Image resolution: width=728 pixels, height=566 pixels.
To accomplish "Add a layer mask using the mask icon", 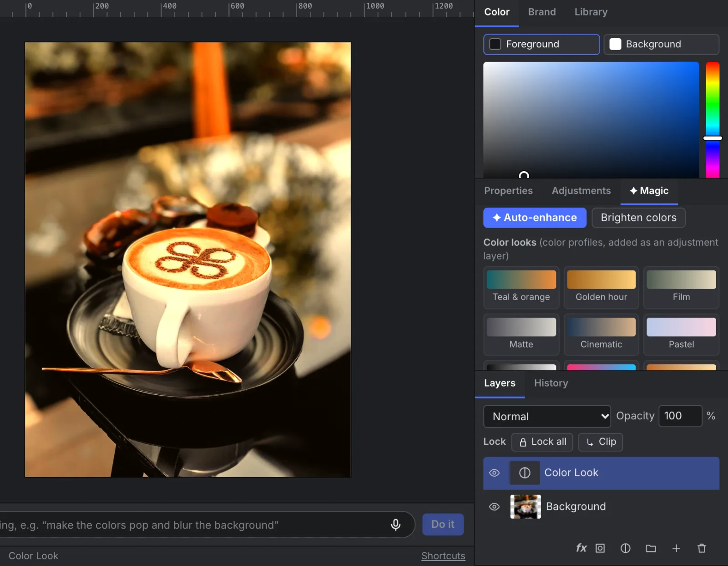I will click(600, 548).
